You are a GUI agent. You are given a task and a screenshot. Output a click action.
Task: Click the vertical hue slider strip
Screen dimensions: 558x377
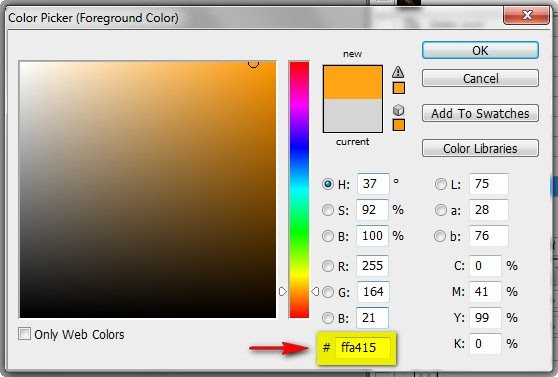[x=299, y=189]
